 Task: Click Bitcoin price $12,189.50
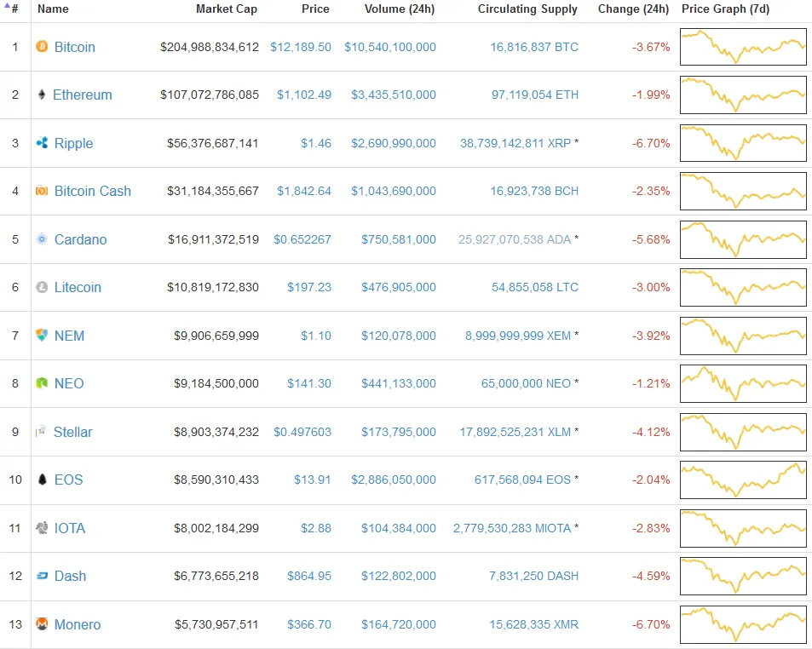pyautogui.click(x=301, y=47)
